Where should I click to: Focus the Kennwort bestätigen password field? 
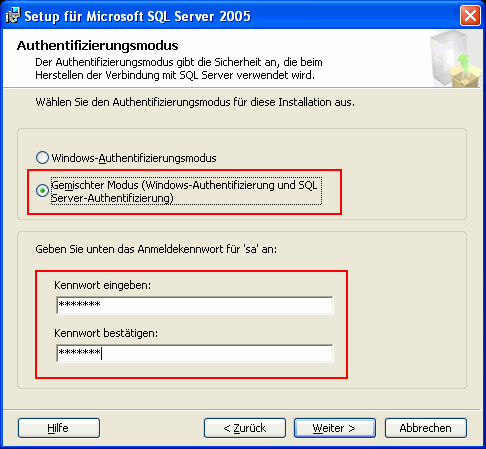tap(195, 353)
